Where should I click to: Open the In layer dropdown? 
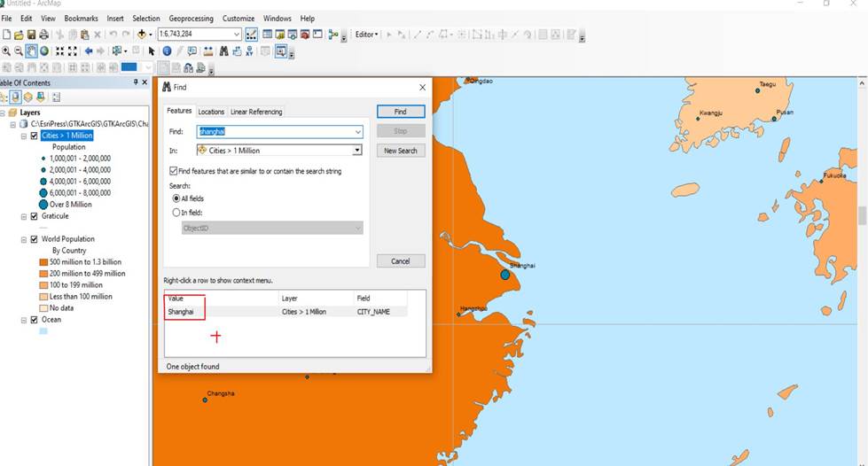pyautogui.click(x=357, y=150)
